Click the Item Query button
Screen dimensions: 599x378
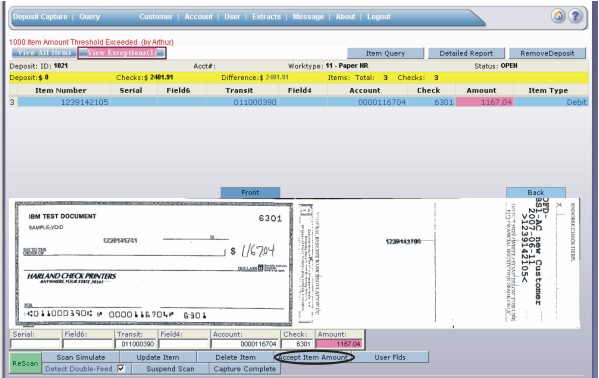pyautogui.click(x=385, y=53)
